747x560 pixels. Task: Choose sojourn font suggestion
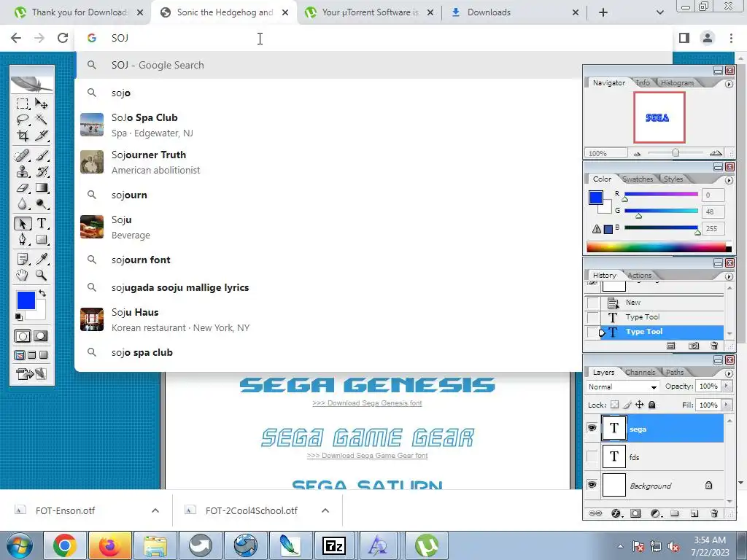[328, 260]
